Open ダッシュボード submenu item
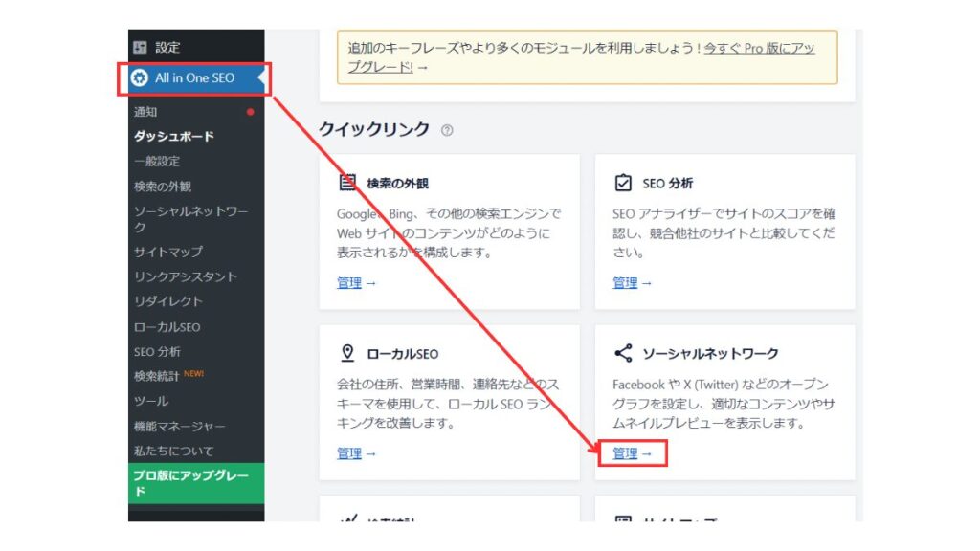 (174, 136)
